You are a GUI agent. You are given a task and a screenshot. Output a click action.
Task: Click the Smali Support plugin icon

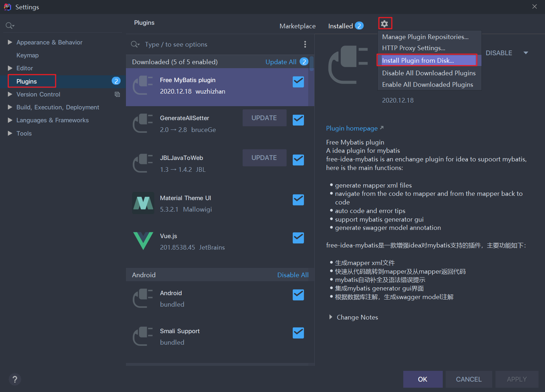pyautogui.click(x=143, y=336)
